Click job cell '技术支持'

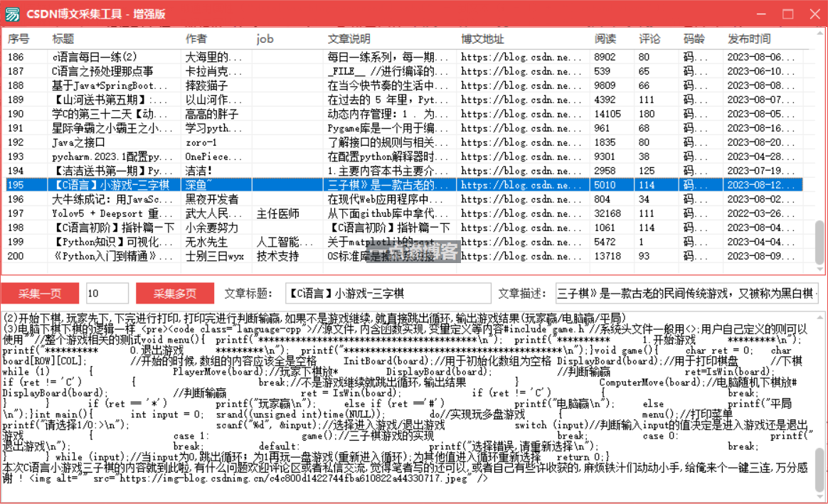tap(277, 257)
